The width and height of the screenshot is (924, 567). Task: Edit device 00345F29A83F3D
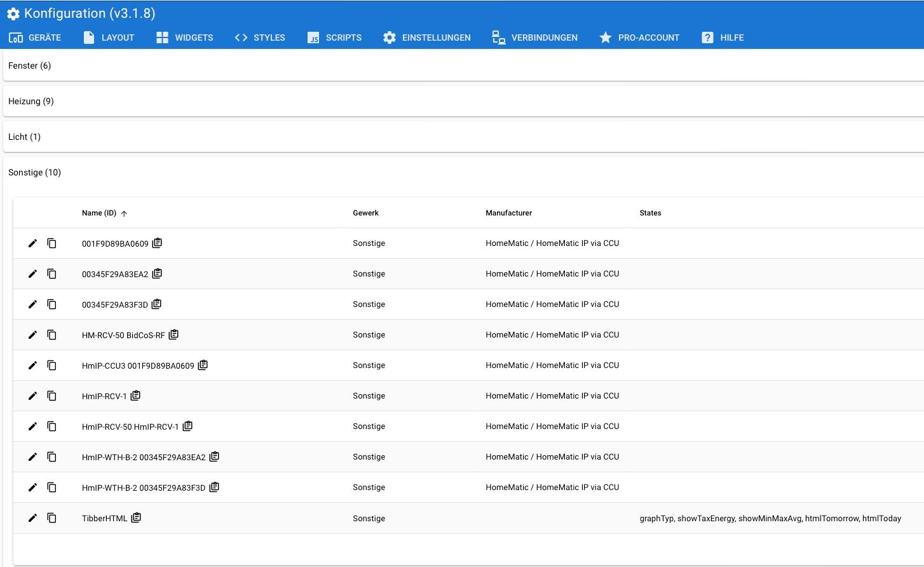(32, 304)
